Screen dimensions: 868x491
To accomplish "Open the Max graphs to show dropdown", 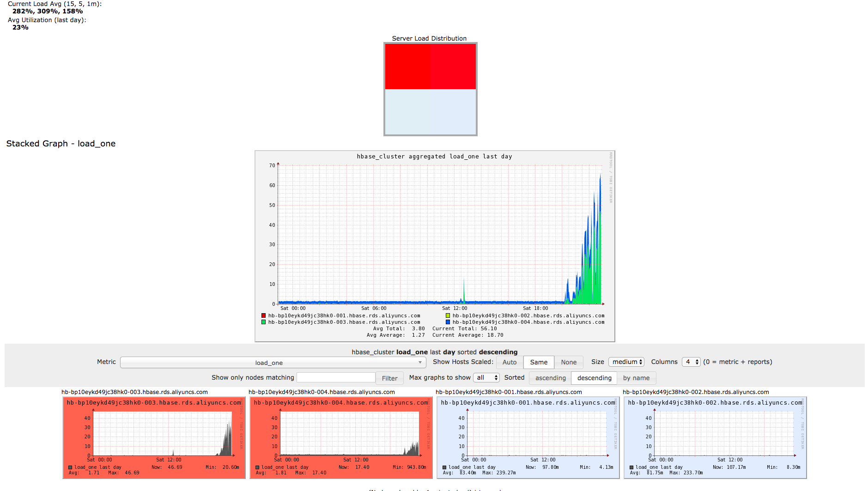I will pyautogui.click(x=486, y=378).
